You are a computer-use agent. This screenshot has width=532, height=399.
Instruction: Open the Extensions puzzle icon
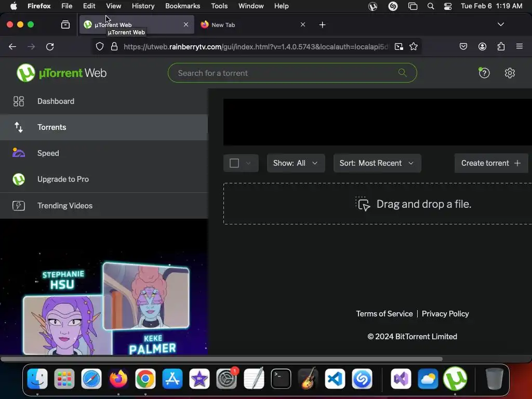(x=501, y=46)
